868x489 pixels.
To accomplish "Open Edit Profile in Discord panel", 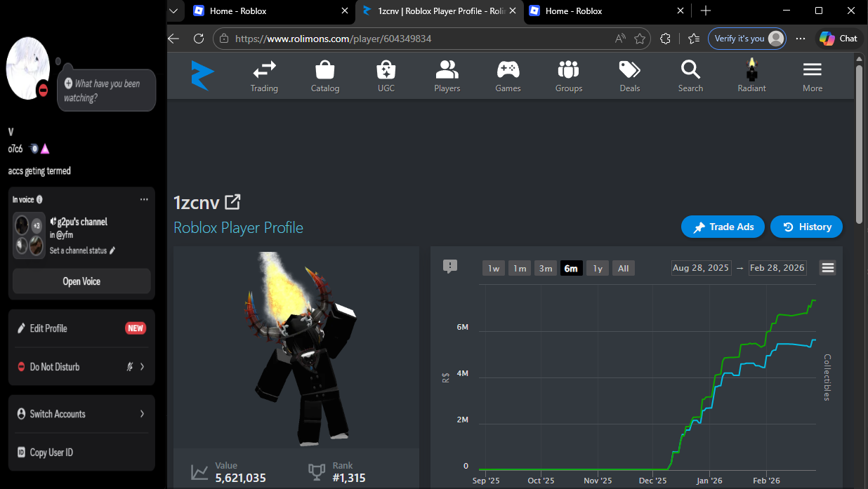I will (x=81, y=328).
